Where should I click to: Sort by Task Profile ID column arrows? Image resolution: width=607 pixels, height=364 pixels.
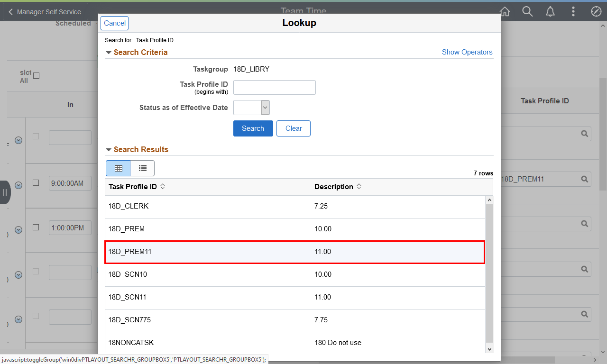point(163,187)
